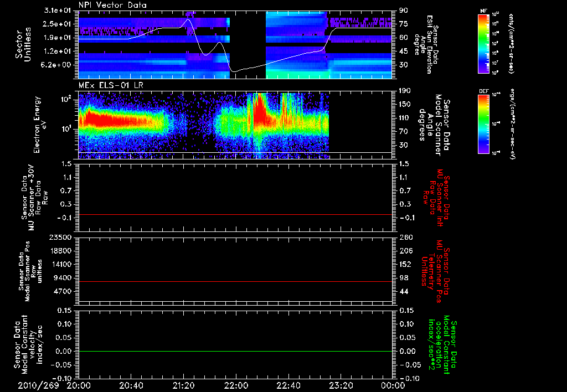This screenshot has width=567, height=392.
Task: Click the '3.1e+01' sector axis value
Action: coord(58,11)
